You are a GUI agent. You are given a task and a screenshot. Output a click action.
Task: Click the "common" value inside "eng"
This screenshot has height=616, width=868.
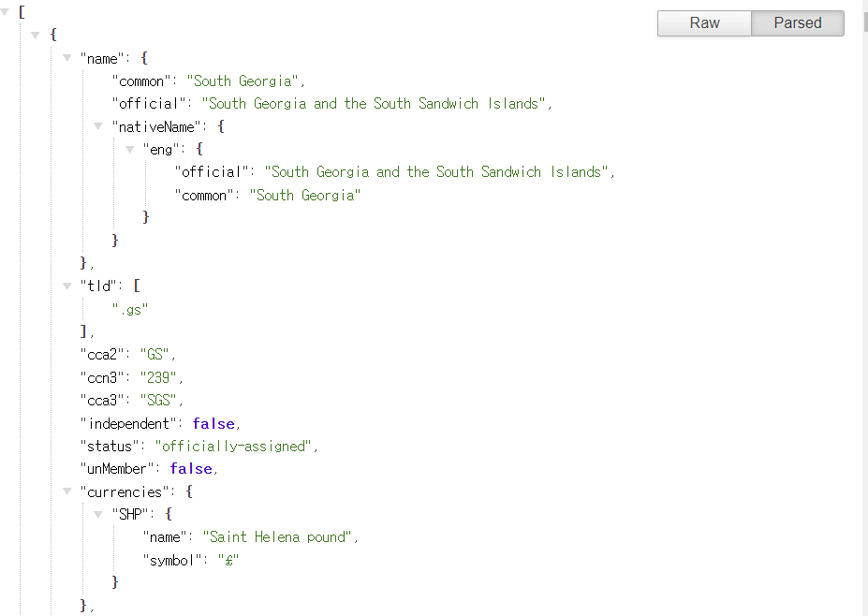click(305, 196)
